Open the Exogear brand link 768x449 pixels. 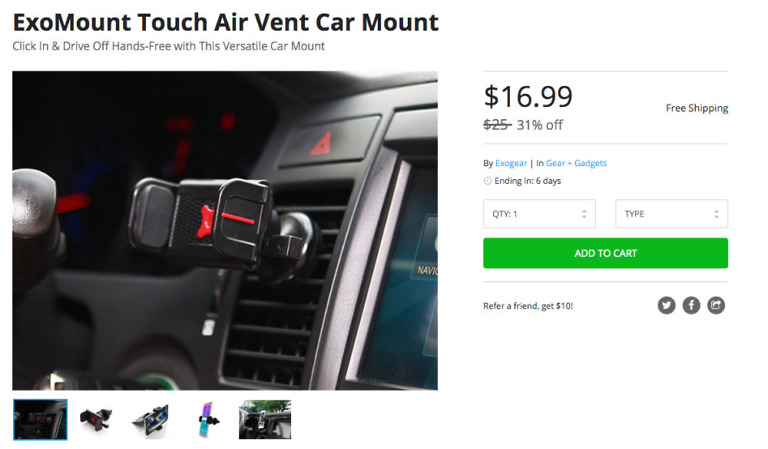[x=511, y=163]
